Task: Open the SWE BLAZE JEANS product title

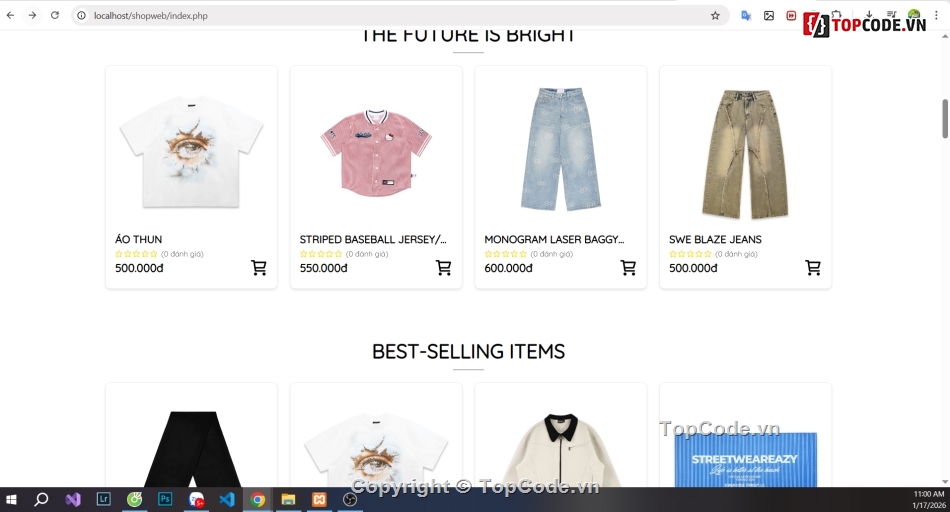Action: tap(715, 239)
